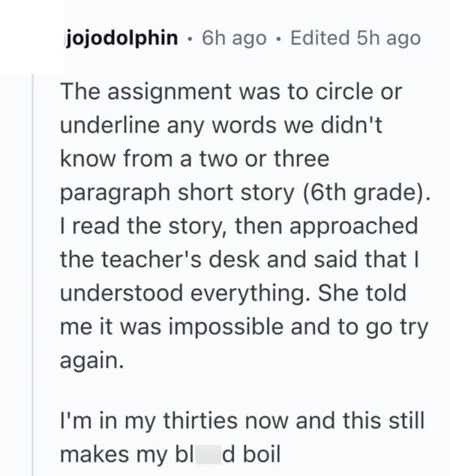Click the word "circle" in the first line
The height and width of the screenshot is (476, 450).
tap(366, 93)
